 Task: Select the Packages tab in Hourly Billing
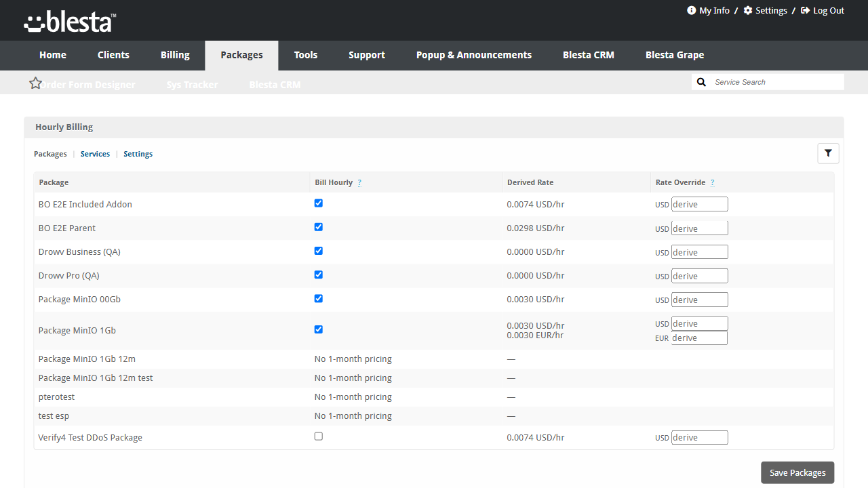[50, 154]
